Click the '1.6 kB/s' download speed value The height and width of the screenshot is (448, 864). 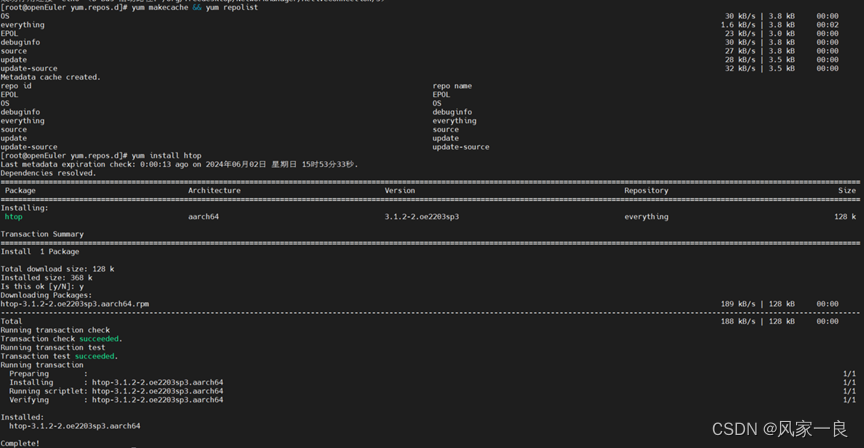[x=738, y=25]
